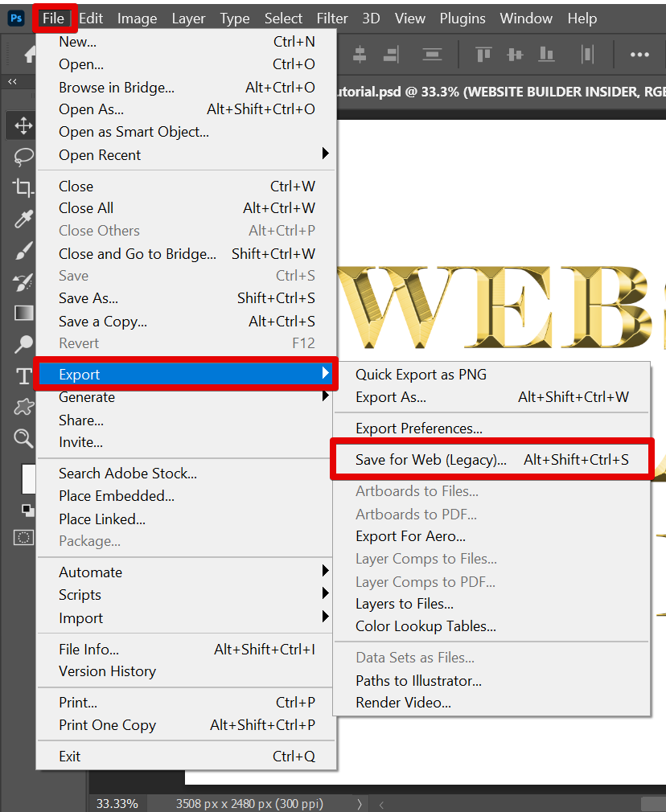Choose Export As...
Screen dimensions: 666x812
[491, 397]
